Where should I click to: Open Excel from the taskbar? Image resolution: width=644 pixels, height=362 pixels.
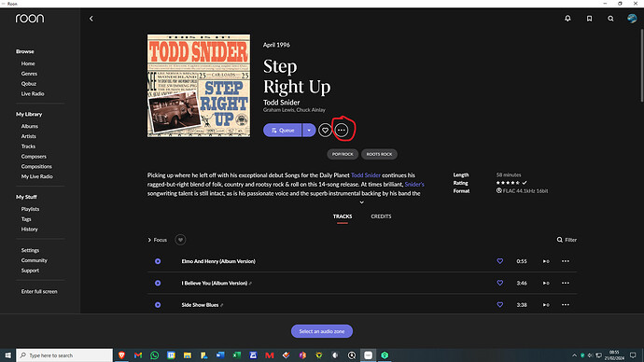point(236,355)
